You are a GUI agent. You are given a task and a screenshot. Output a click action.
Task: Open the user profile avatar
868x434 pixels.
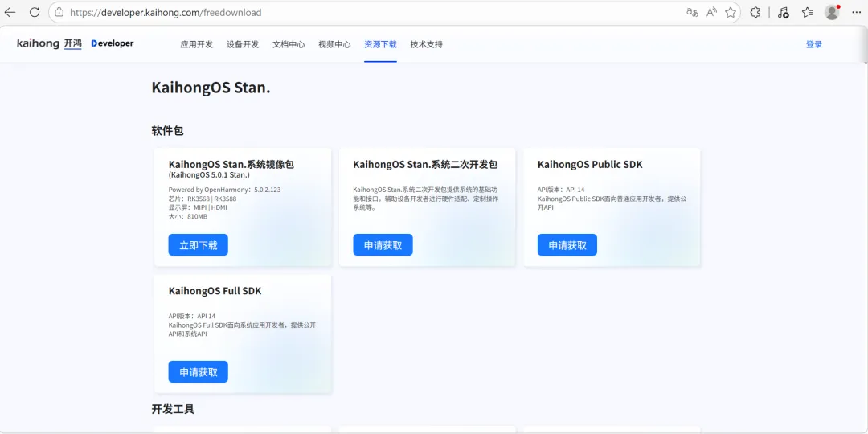(832, 12)
